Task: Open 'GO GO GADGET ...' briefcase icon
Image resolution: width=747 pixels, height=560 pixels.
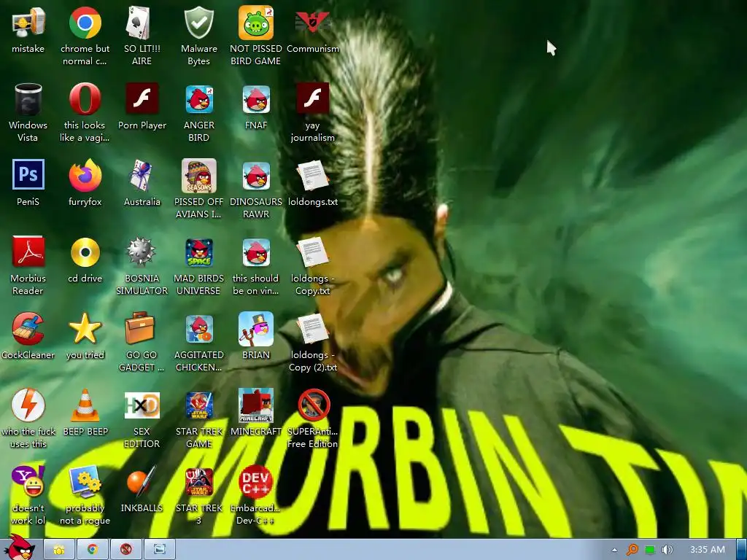Action: [140, 327]
